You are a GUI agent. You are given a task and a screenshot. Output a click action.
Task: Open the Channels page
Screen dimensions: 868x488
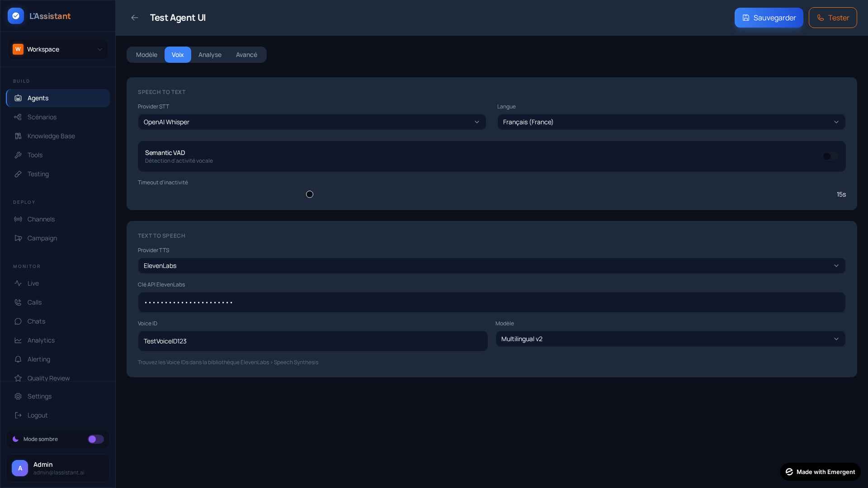tap(41, 219)
